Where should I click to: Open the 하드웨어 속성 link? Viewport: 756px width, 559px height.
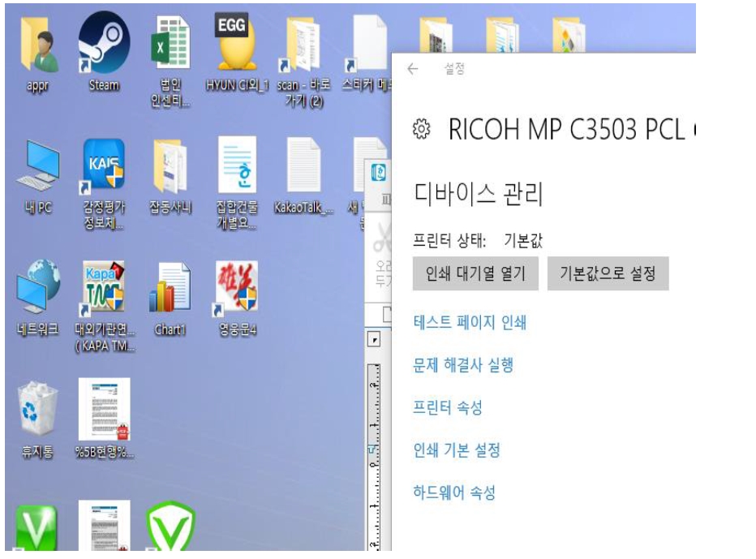pyautogui.click(x=454, y=492)
